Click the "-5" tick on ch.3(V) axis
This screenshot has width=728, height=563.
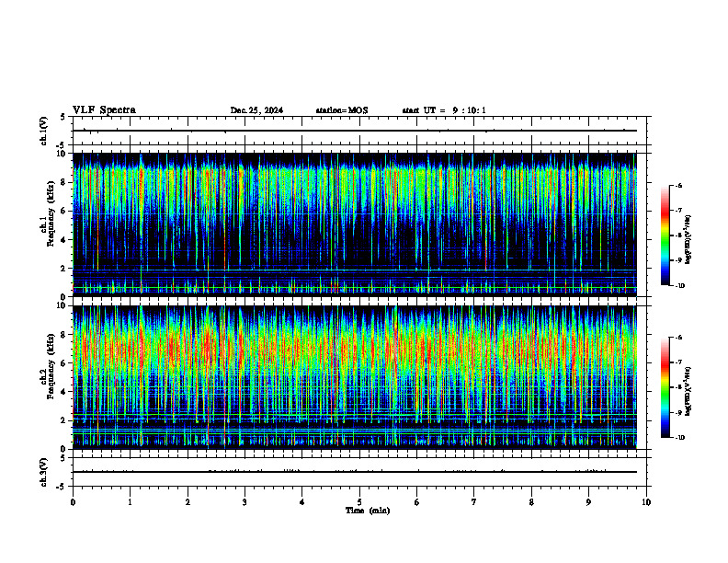(x=62, y=487)
